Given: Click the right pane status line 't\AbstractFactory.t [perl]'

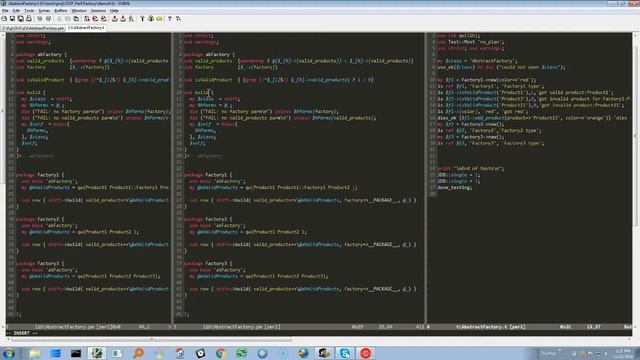Looking at the screenshot, I should tap(490, 327).
